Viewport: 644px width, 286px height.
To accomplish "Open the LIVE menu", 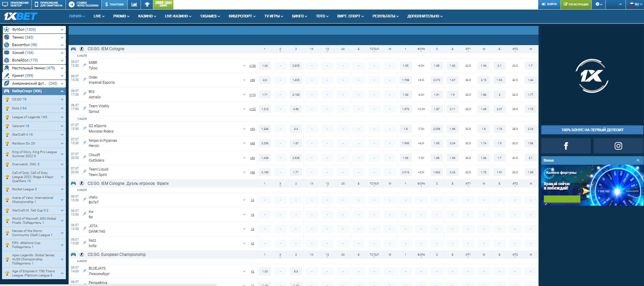I will coord(99,16).
